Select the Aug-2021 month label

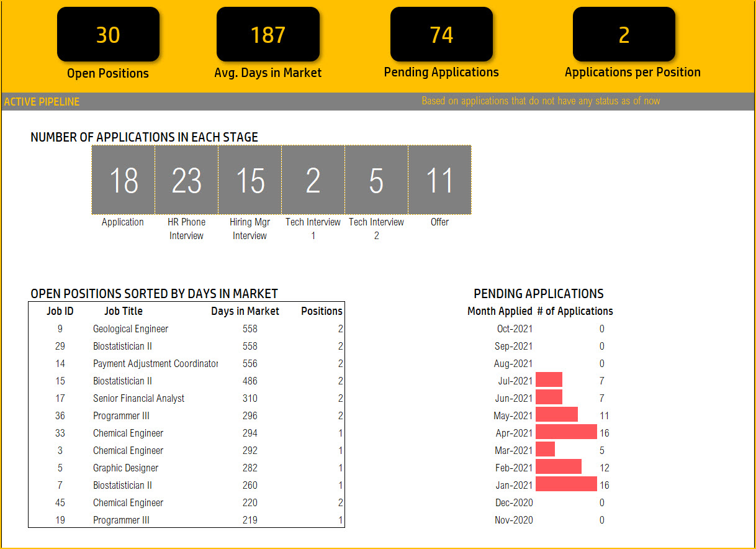(513, 363)
